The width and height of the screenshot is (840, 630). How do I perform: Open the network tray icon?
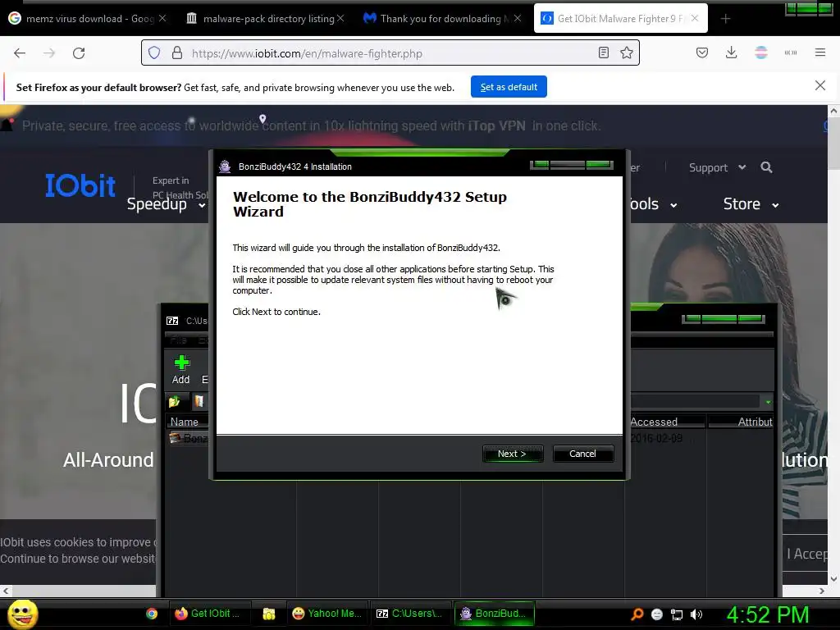[x=677, y=614]
